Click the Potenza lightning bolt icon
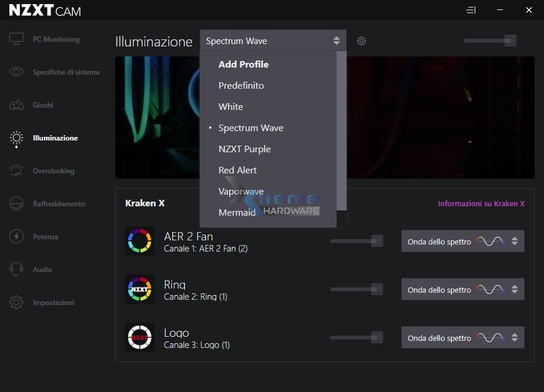Screen dimensions: 544x392 coord(16,237)
